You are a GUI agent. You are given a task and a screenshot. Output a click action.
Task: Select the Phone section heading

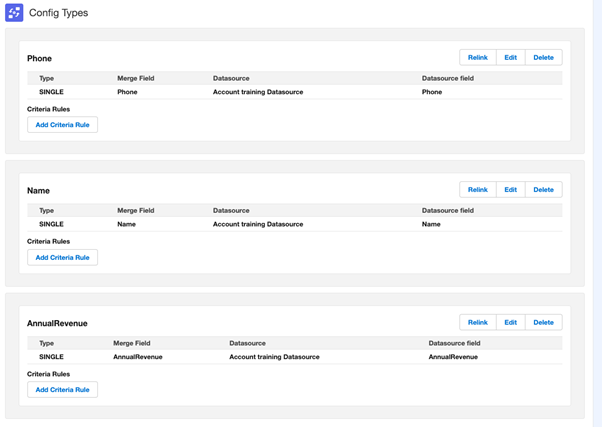tap(40, 59)
